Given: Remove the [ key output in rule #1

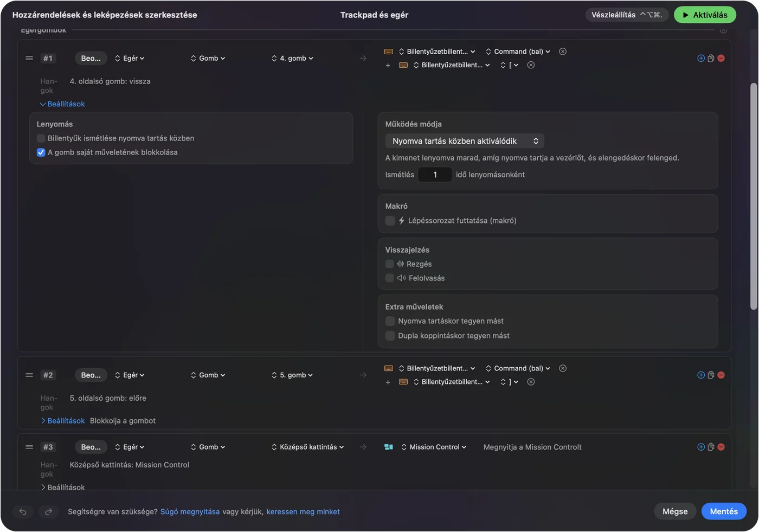Looking at the screenshot, I should pos(531,65).
